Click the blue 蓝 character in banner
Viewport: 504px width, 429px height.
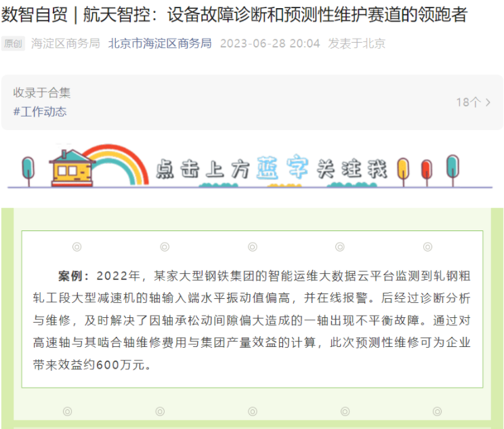268,167
